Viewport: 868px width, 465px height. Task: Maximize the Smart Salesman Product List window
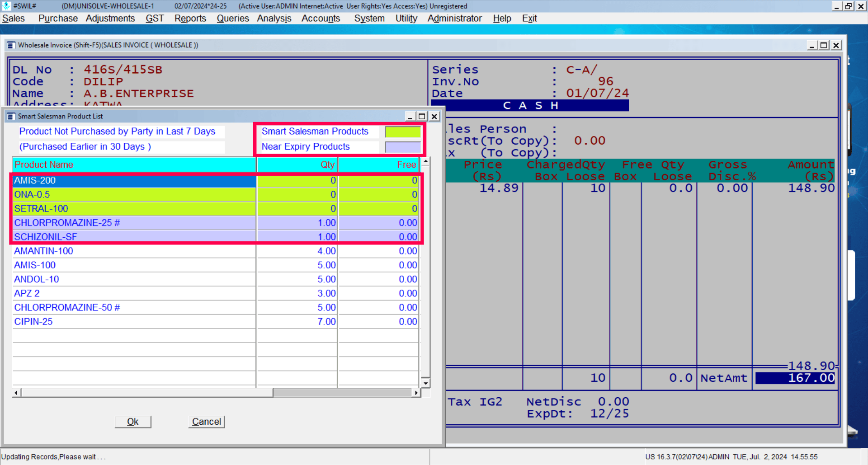pos(422,117)
